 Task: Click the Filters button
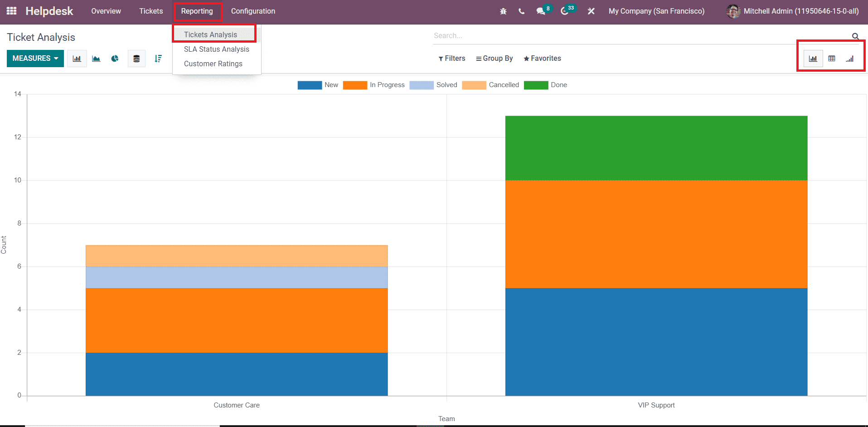tap(451, 58)
